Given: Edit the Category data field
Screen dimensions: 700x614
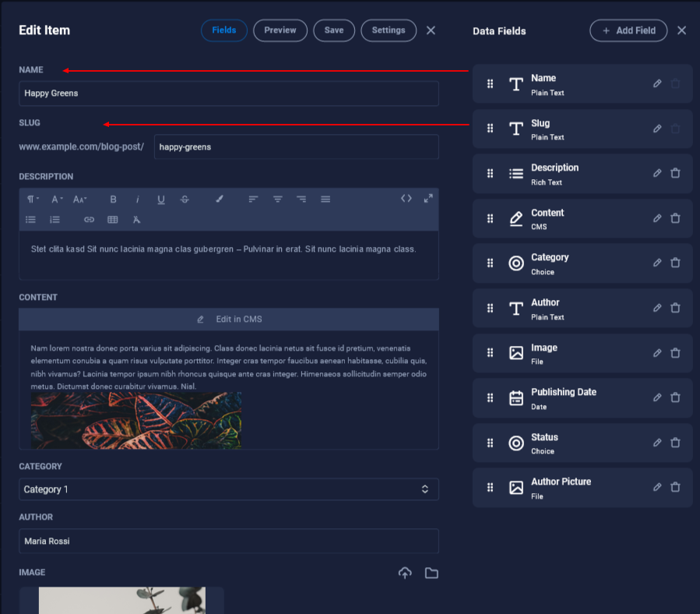Looking at the screenshot, I should (x=657, y=263).
